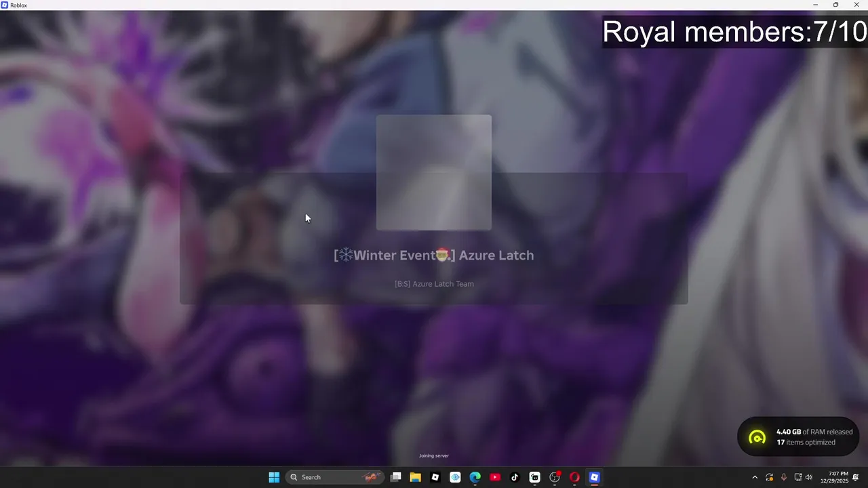Launch the black Roblox Studio taskbar icon
This screenshot has height=488, width=868.
pyautogui.click(x=435, y=477)
